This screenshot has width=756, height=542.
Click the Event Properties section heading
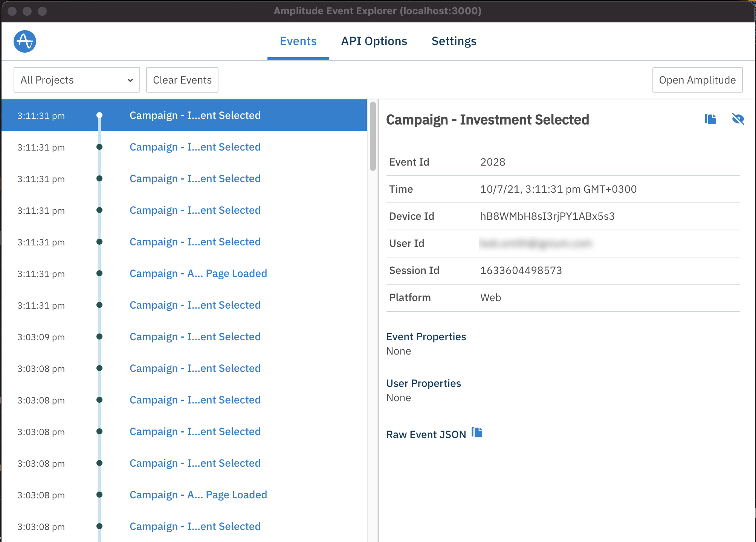(x=426, y=336)
